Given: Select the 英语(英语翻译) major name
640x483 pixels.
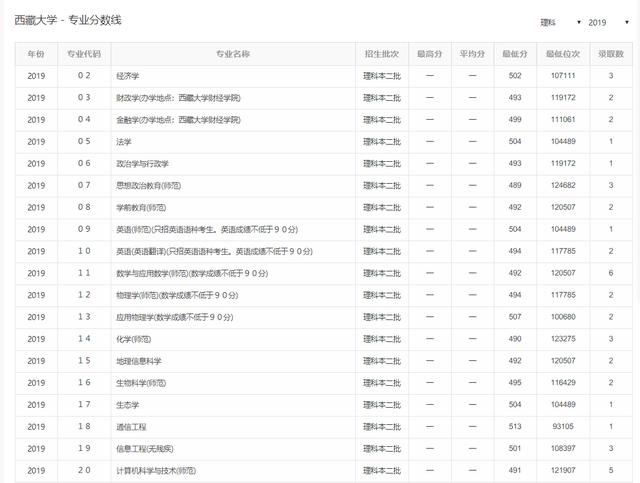Looking at the screenshot, I should (x=214, y=252).
